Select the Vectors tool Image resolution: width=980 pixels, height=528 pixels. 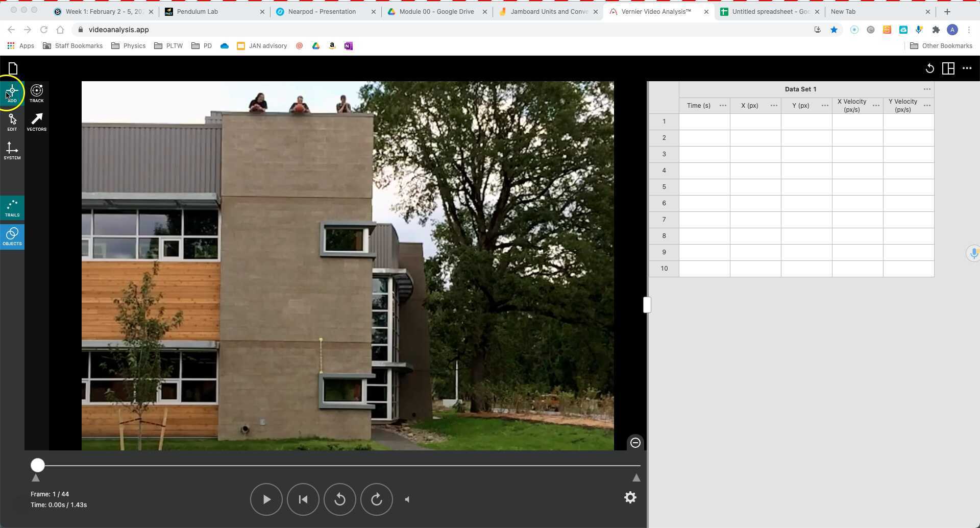[x=37, y=122]
